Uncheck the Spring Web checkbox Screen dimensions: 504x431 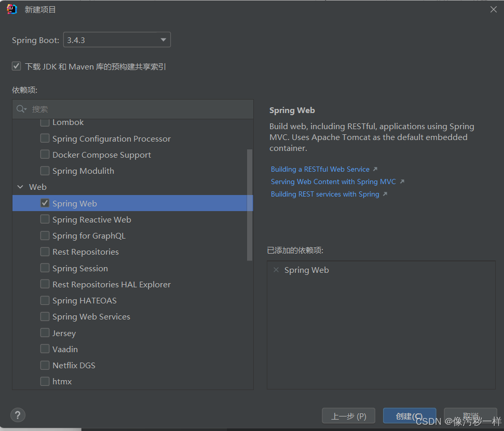tap(45, 203)
